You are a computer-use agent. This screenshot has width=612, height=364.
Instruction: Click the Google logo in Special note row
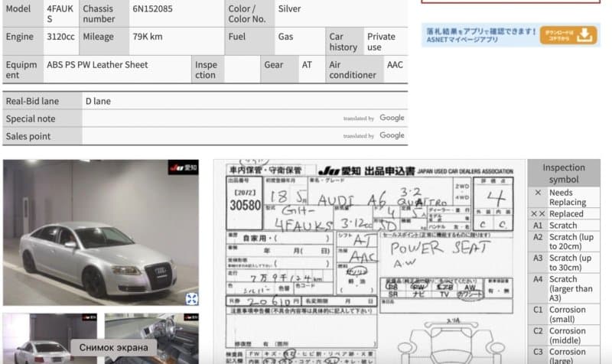[x=392, y=118]
